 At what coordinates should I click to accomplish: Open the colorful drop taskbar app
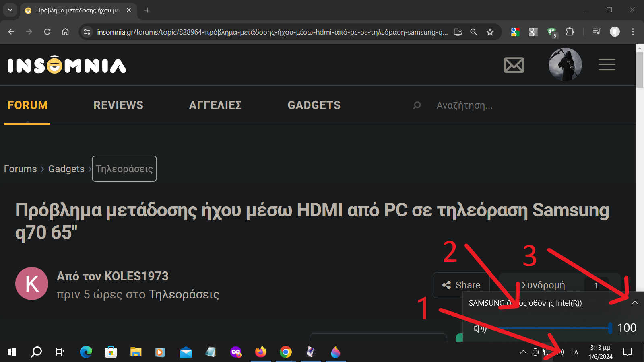tap(336, 352)
